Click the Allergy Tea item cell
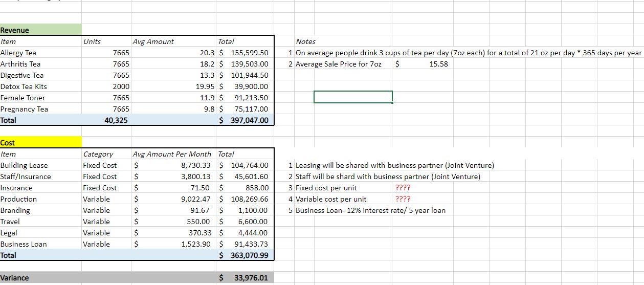The height and width of the screenshot is (285, 644). click(40, 53)
